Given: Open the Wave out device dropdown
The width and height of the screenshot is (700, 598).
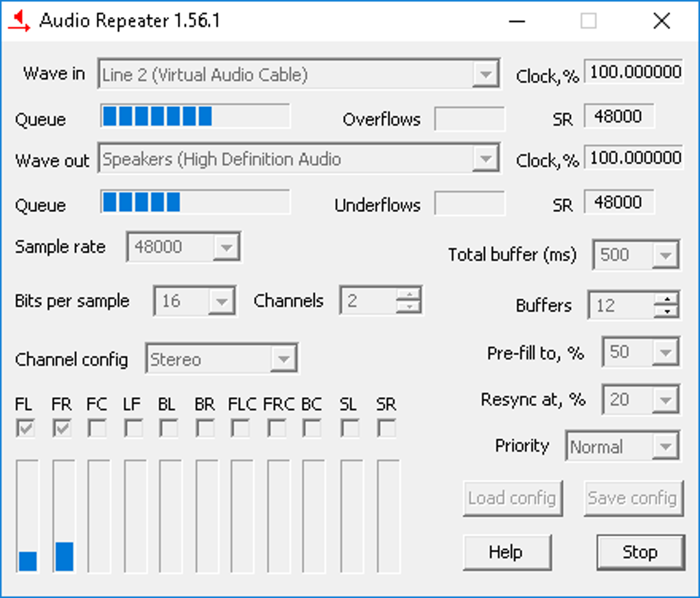Looking at the screenshot, I should point(486,158).
